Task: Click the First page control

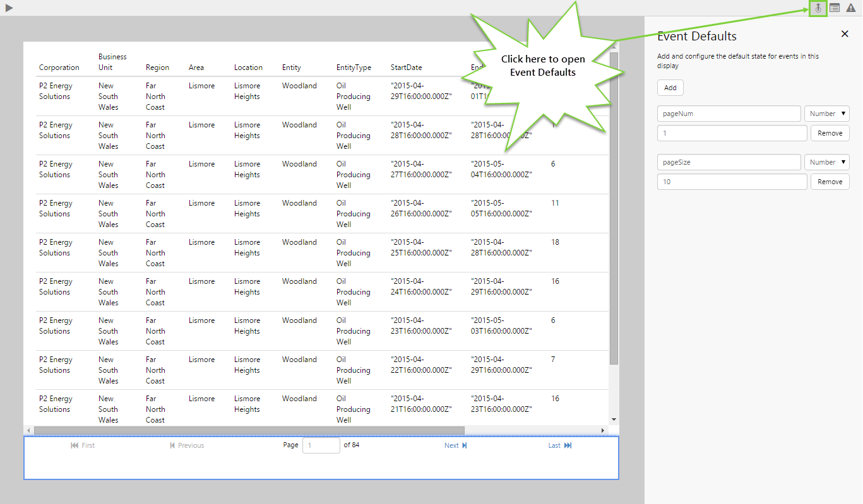Action: (83, 445)
